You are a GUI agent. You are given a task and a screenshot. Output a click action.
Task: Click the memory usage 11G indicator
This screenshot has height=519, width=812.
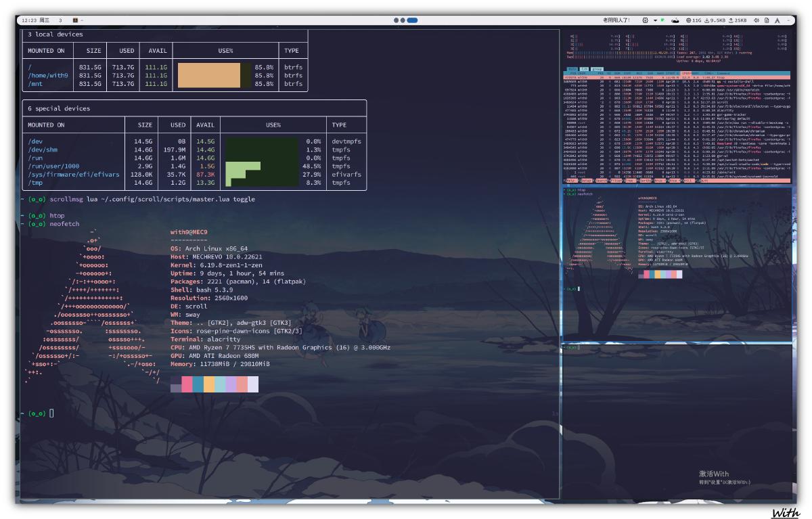[693, 20]
